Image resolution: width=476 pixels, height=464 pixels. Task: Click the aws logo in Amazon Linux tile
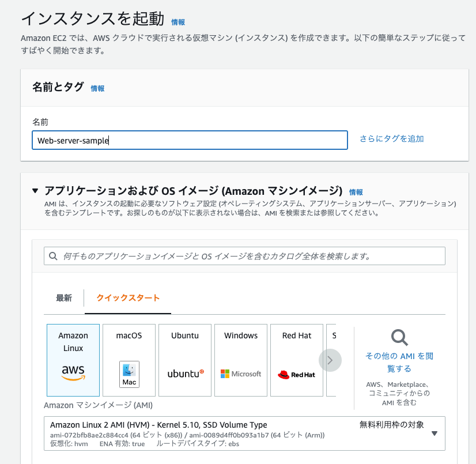[x=73, y=372]
